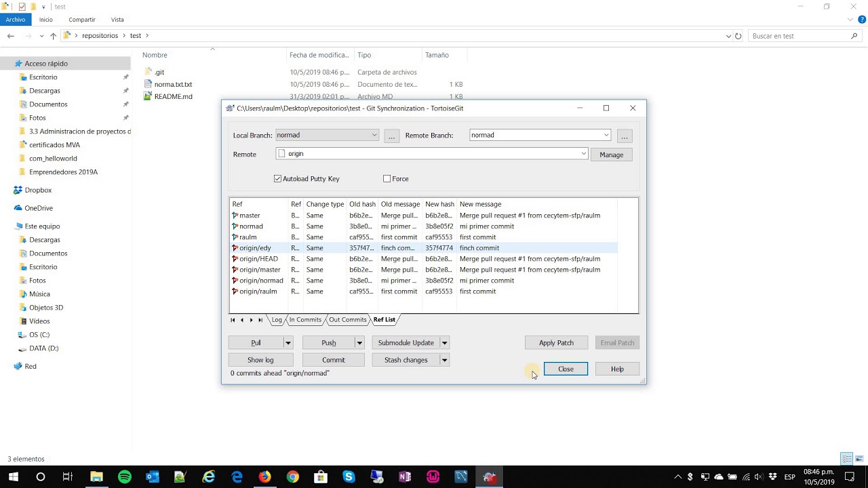Click the Dropbox icon in the navigation pane
Viewport: 868px width, 488px height.
(x=18, y=190)
